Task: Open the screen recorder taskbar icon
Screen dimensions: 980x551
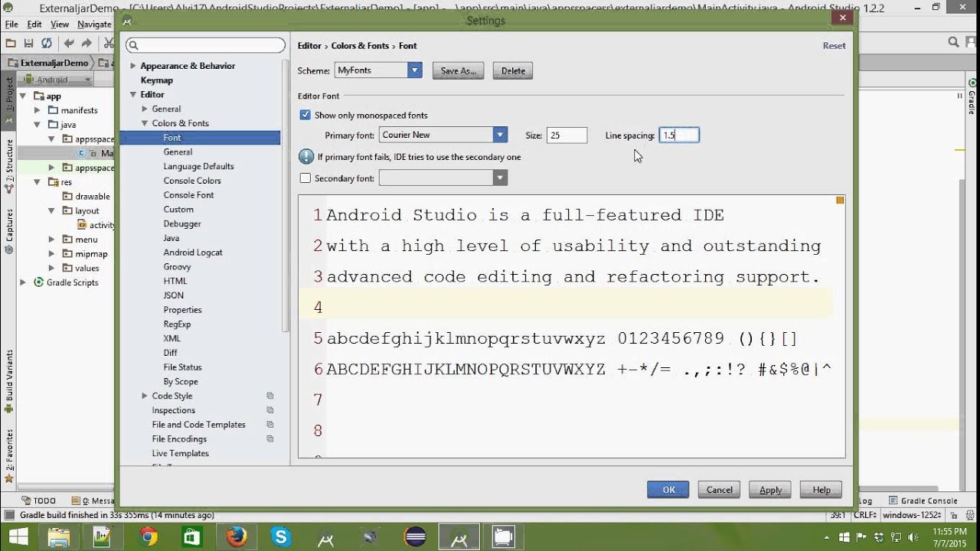Action: 503,537
